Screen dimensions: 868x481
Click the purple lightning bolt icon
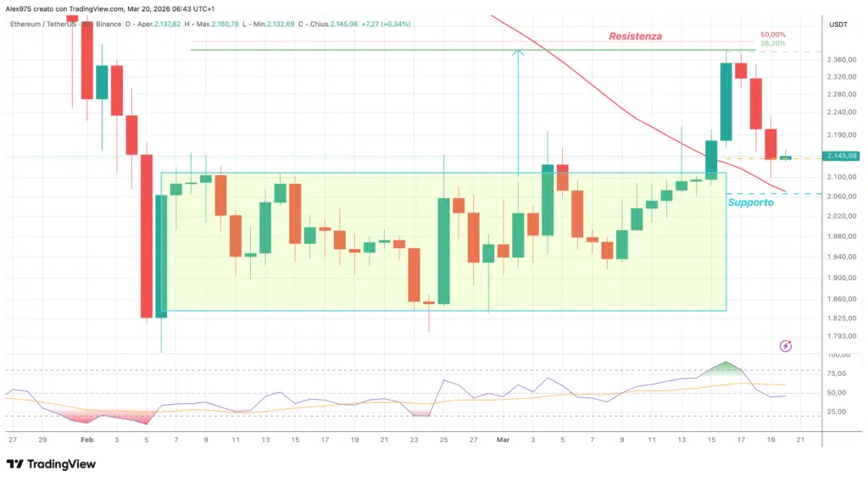(786, 346)
